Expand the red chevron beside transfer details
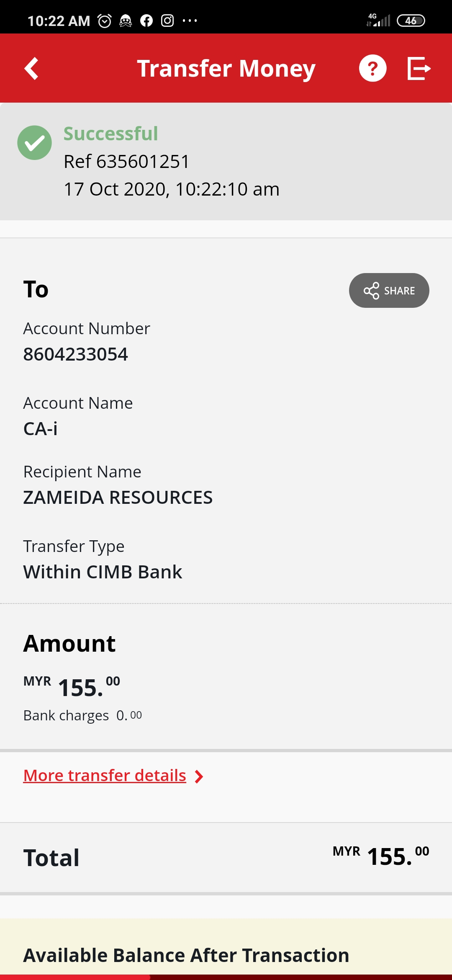This screenshot has width=452, height=980. pos(199,776)
